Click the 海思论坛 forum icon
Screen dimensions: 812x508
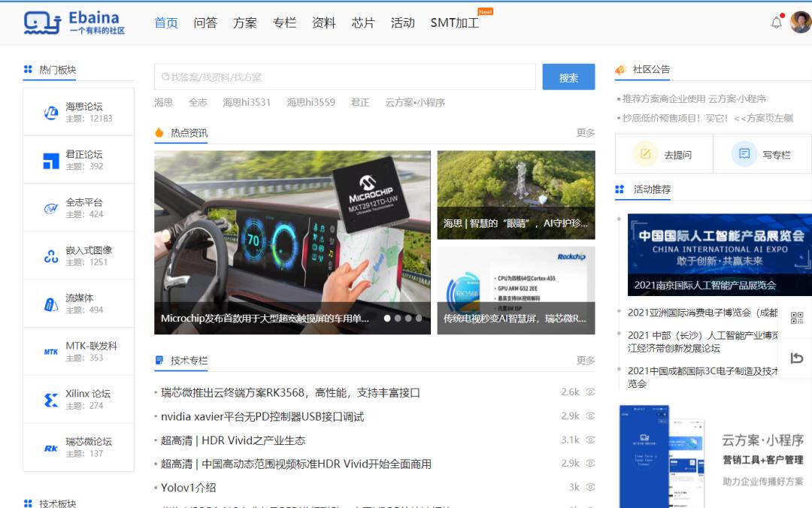click(51, 113)
